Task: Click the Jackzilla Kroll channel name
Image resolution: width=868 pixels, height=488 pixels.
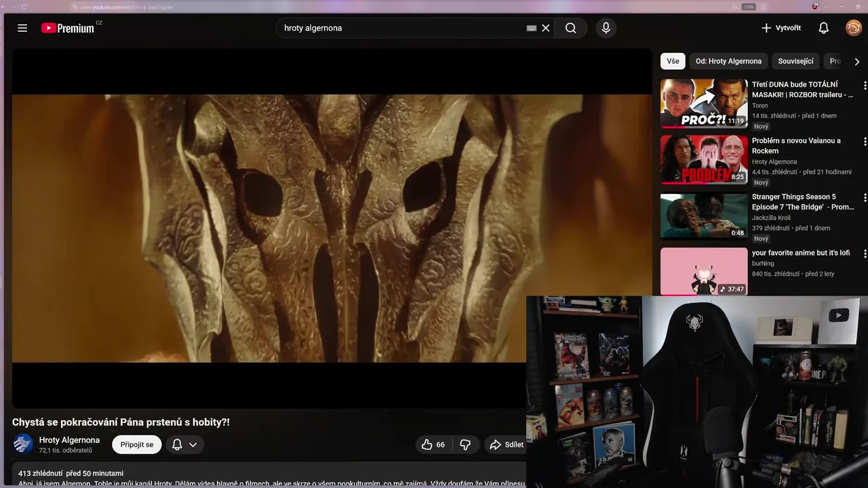Action: tap(771, 218)
